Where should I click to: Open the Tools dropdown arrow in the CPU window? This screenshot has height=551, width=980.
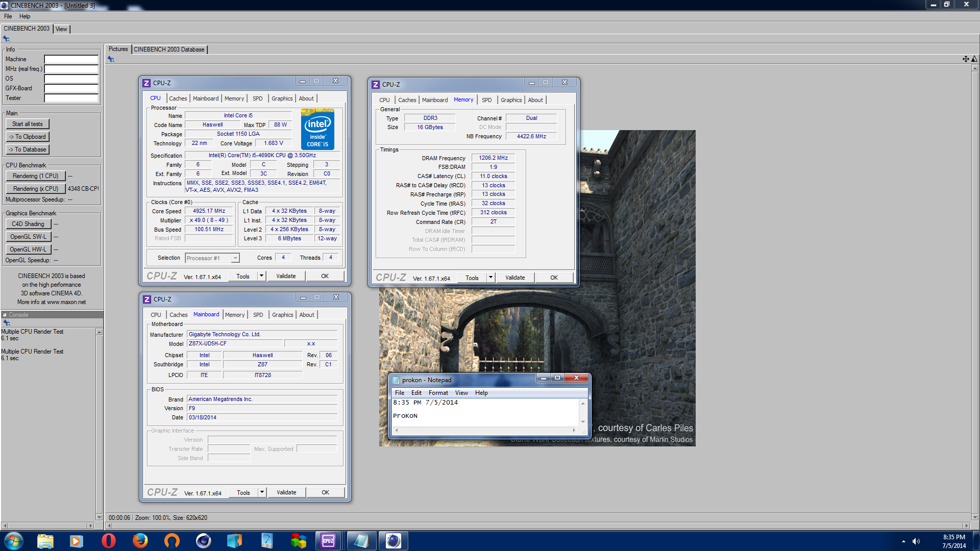coord(261,276)
